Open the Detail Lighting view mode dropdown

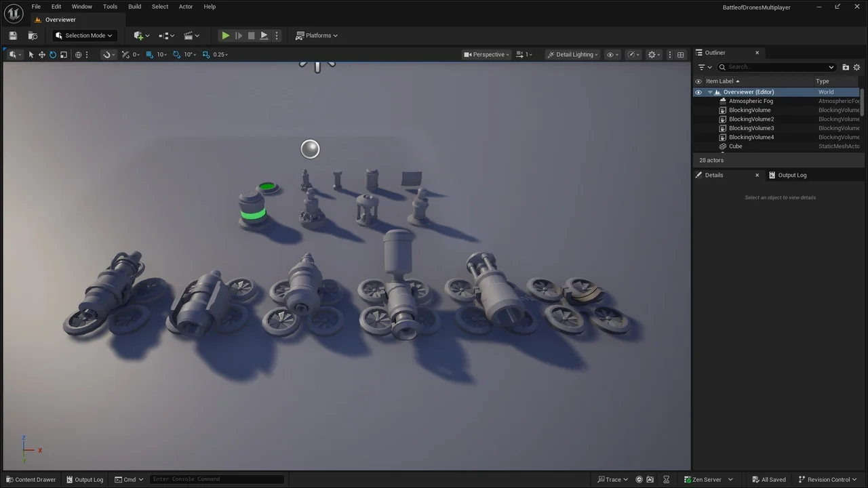tap(573, 54)
